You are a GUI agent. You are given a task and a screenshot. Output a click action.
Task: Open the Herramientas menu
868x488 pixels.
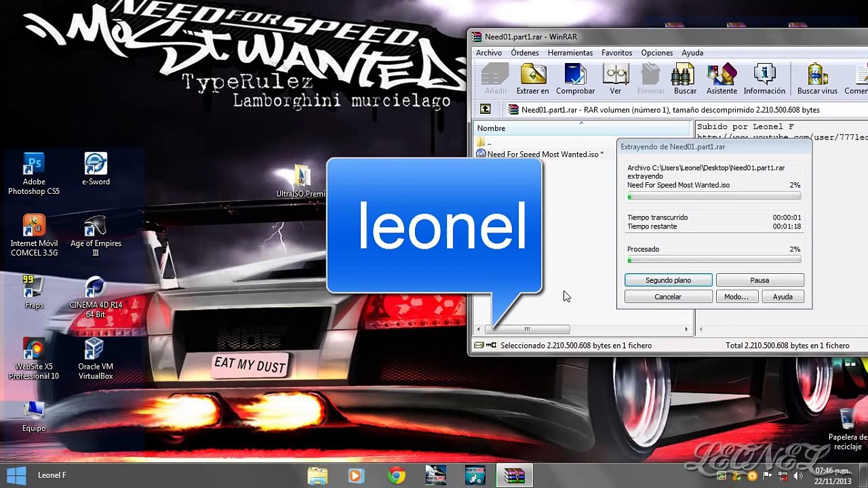(x=570, y=53)
